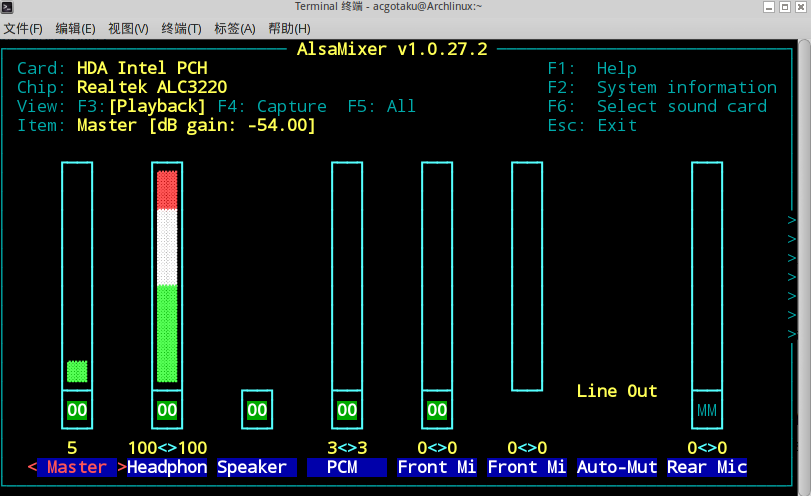This screenshot has height=496, width=811.
Task: Select the Master channel label
Action: coord(77,467)
